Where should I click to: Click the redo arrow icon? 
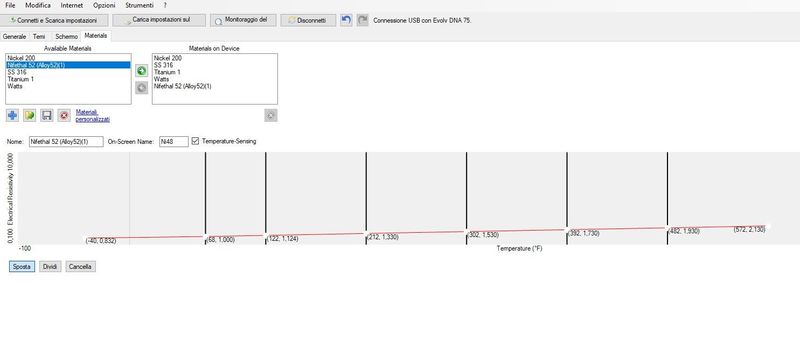(362, 20)
